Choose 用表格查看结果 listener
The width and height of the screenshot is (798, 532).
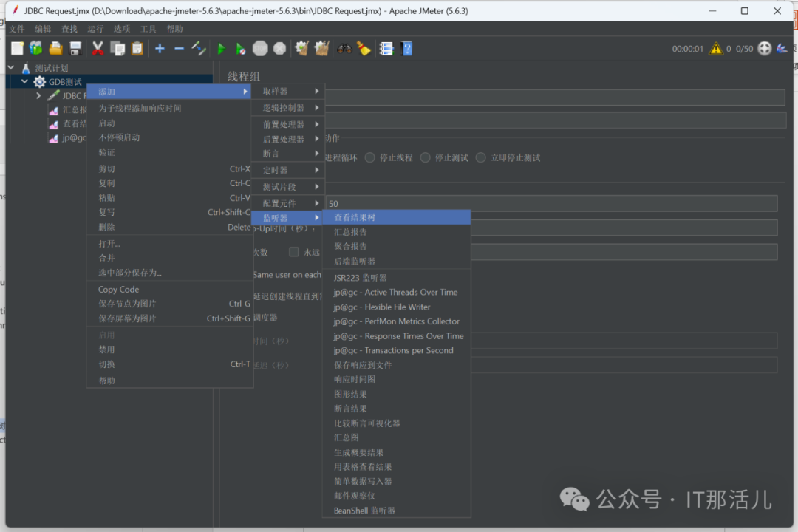pos(397,467)
